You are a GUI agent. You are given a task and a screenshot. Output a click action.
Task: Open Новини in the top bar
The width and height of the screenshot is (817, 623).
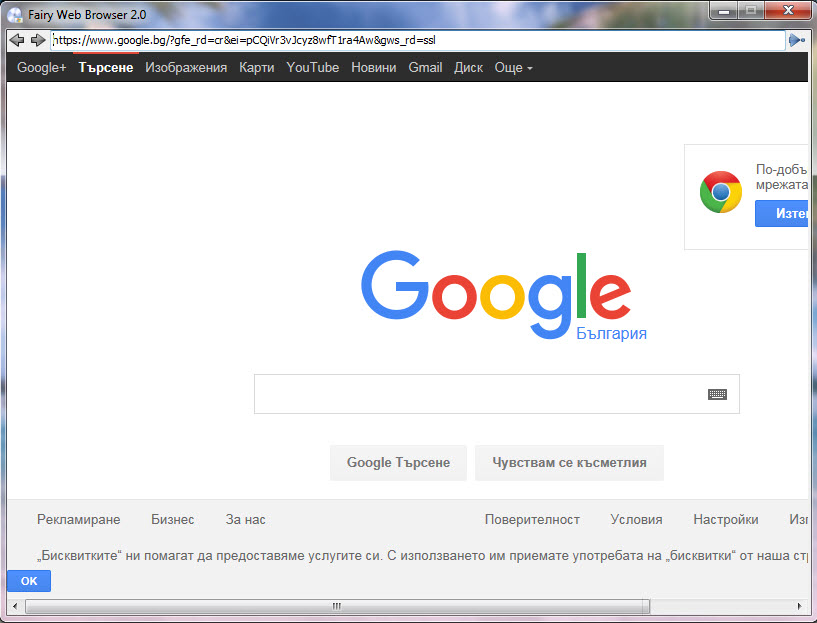(x=374, y=68)
